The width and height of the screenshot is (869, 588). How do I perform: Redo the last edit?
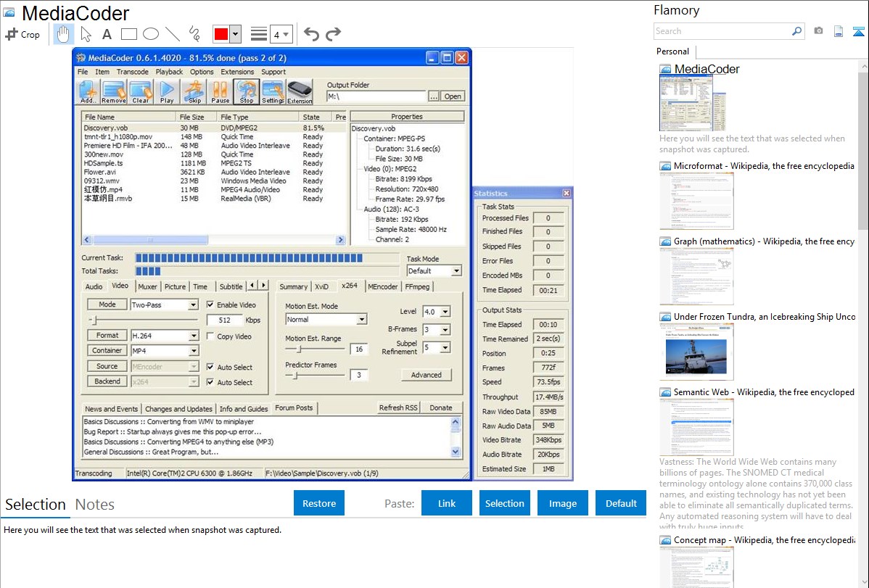tap(333, 34)
